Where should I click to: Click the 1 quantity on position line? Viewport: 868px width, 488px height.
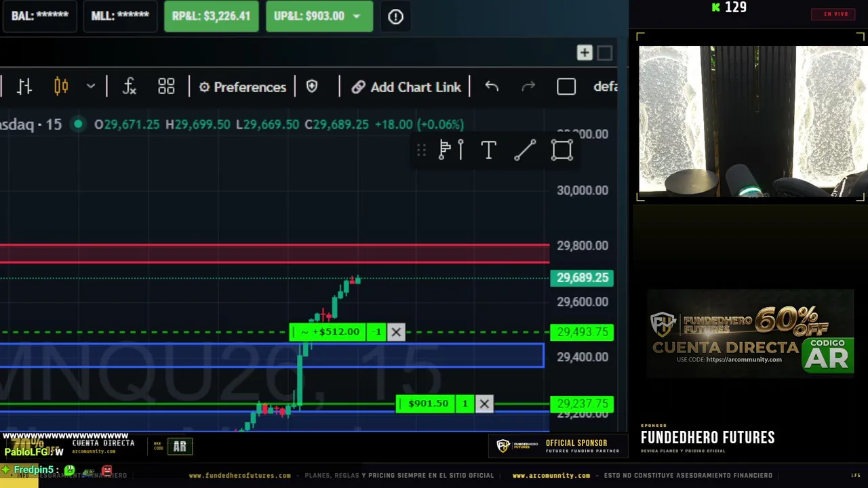click(465, 404)
